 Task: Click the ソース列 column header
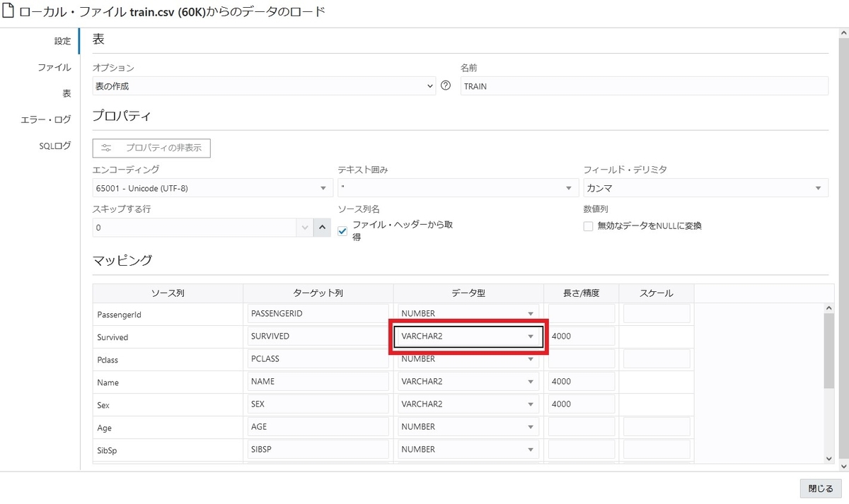(x=168, y=293)
